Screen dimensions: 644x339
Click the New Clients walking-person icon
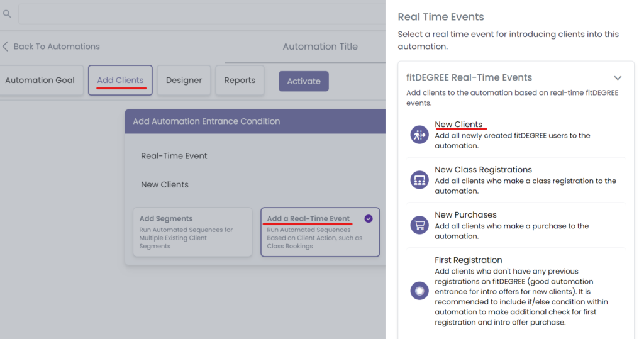click(x=419, y=135)
